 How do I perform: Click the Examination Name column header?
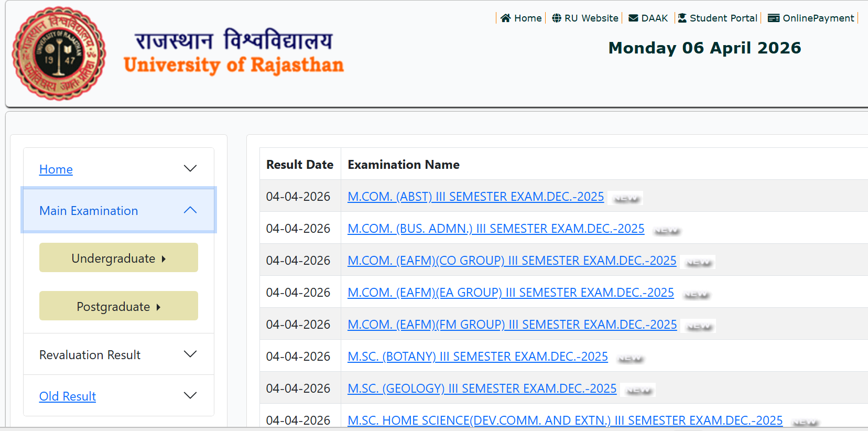coord(404,165)
